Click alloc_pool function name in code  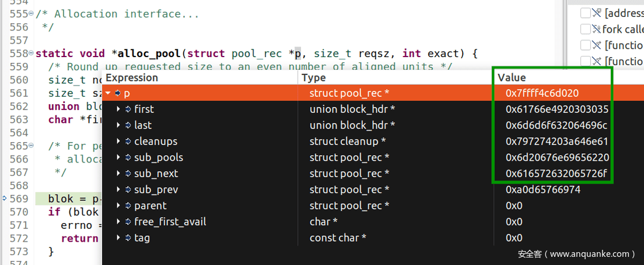[x=149, y=54]
